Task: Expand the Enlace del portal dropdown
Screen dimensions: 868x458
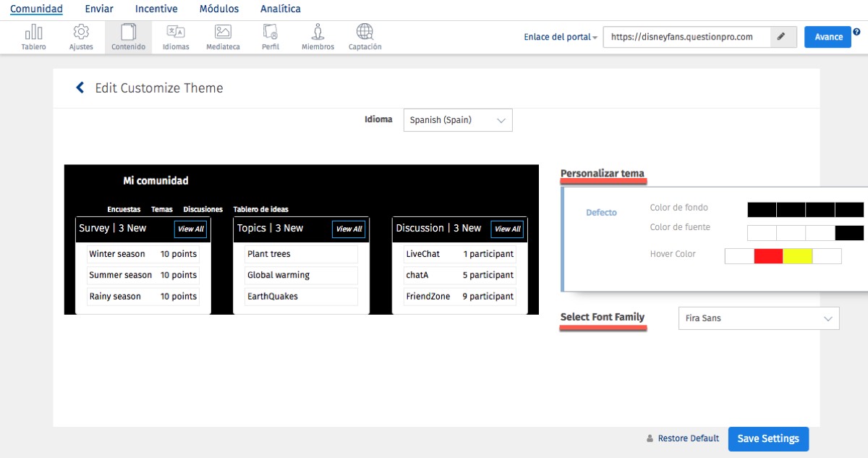Action: tap(561, 37)
